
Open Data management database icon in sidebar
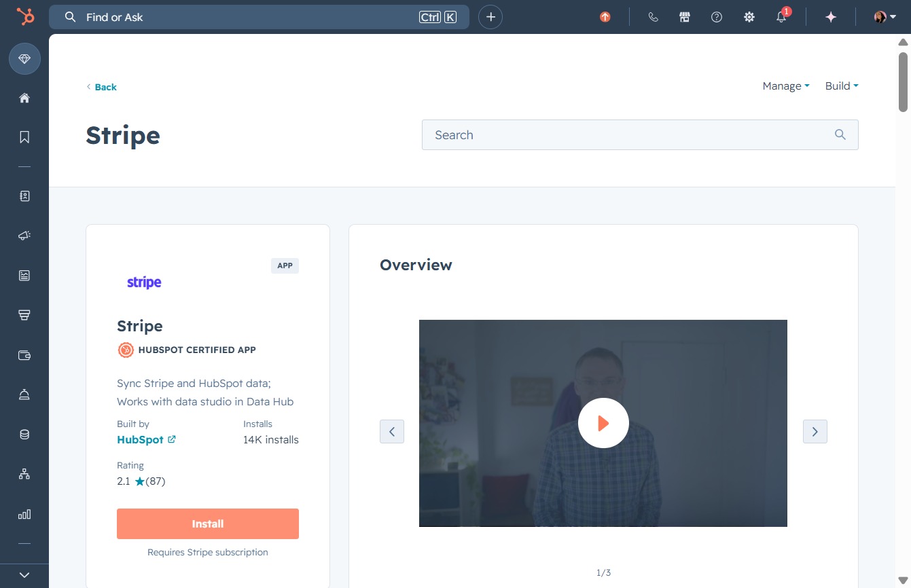click(24, 435)
